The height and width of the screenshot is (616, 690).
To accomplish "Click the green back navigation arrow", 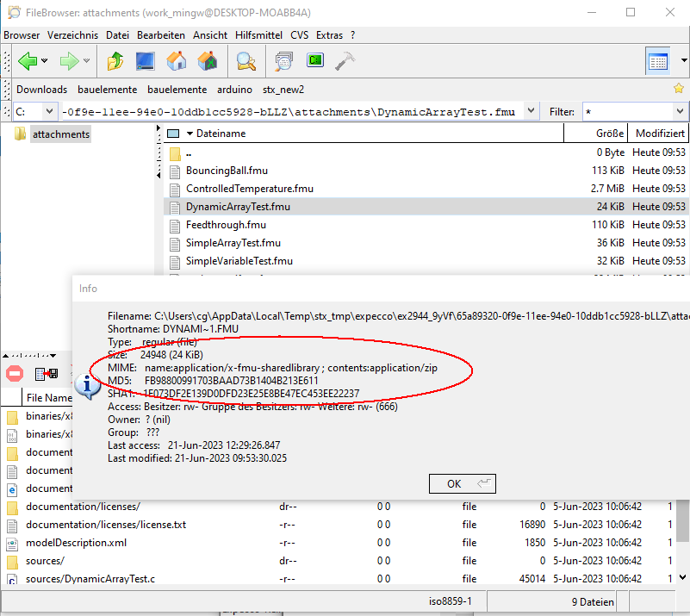I will pyautogui.click(x=27, y=61).
